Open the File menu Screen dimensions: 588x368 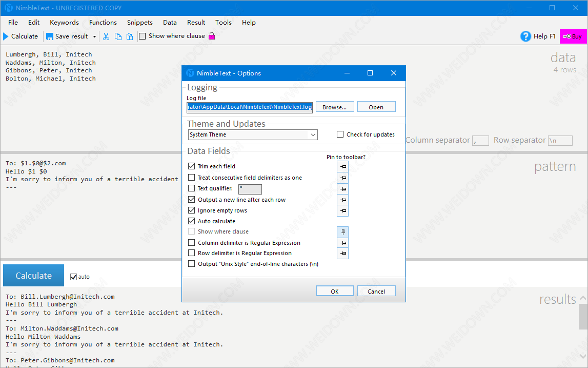[x=13, y=23]
